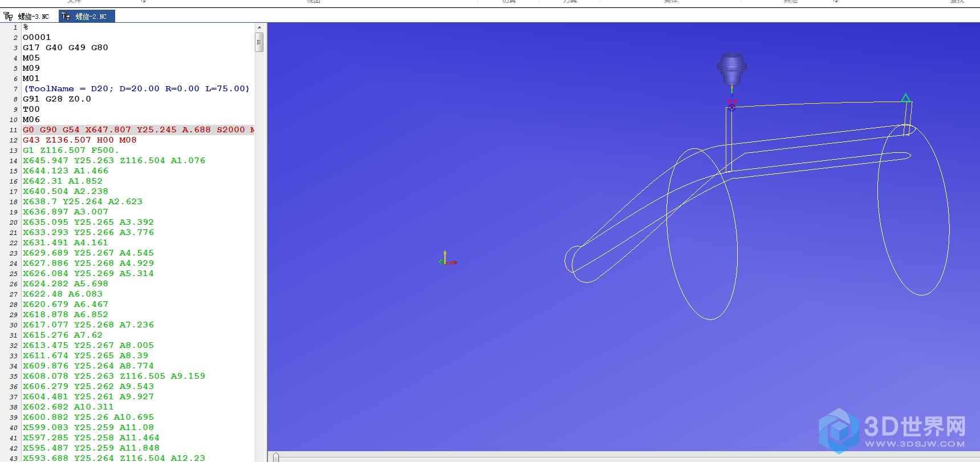Viewport: 980px width, 462px height.
Task: Click the milling tool holder in 3D view
Action: (x=731, y=68)
